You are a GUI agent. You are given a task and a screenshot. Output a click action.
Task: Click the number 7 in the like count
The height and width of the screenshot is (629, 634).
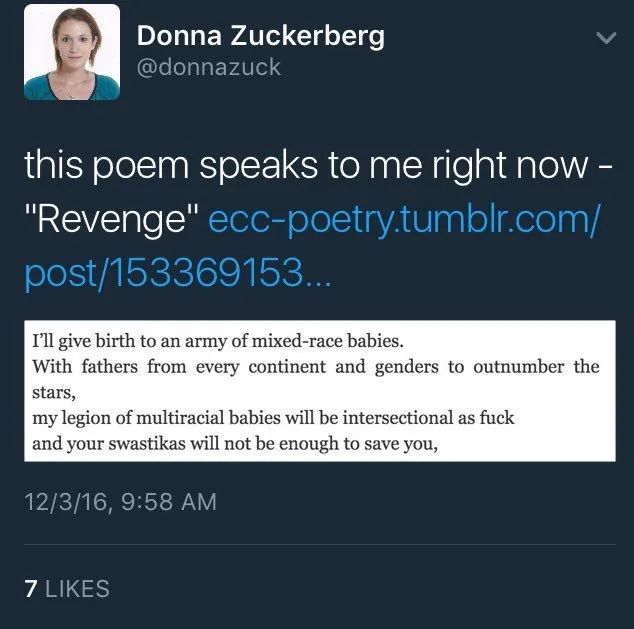[x=30, y=589]
